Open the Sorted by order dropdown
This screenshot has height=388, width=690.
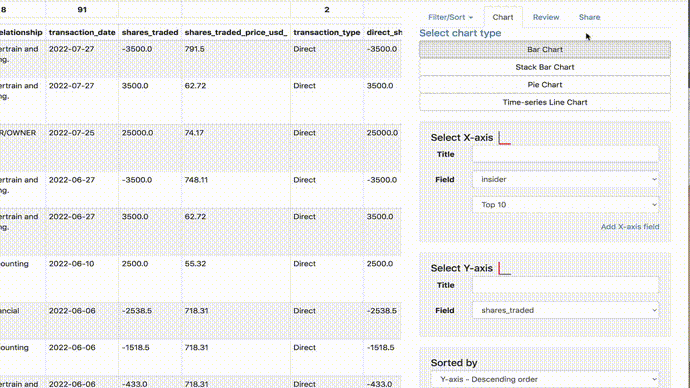click(545, 379)
